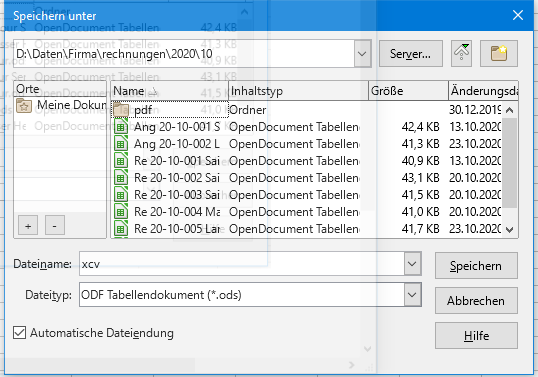Click the 40,9 KB size cell
Screen dimensions: 538x377
coord(420,161)
